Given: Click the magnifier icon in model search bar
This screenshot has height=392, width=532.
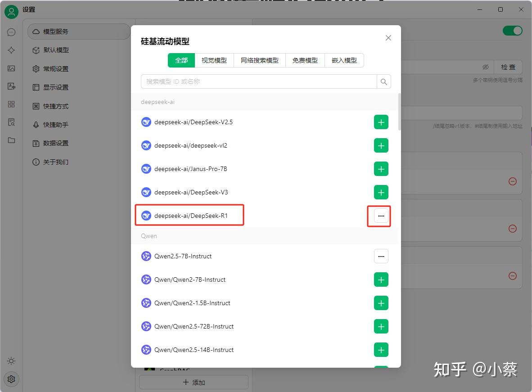Looking at the screenshot, I should coord(383,81).
